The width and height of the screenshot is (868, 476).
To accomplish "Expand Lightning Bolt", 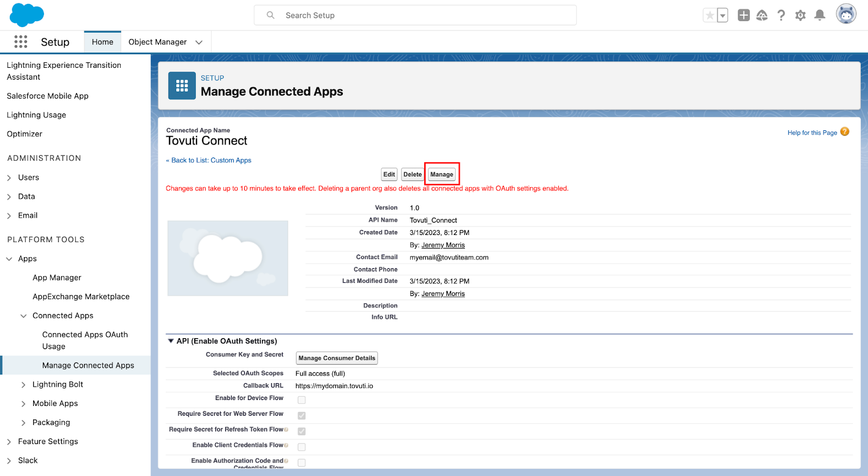I will 23,385.
